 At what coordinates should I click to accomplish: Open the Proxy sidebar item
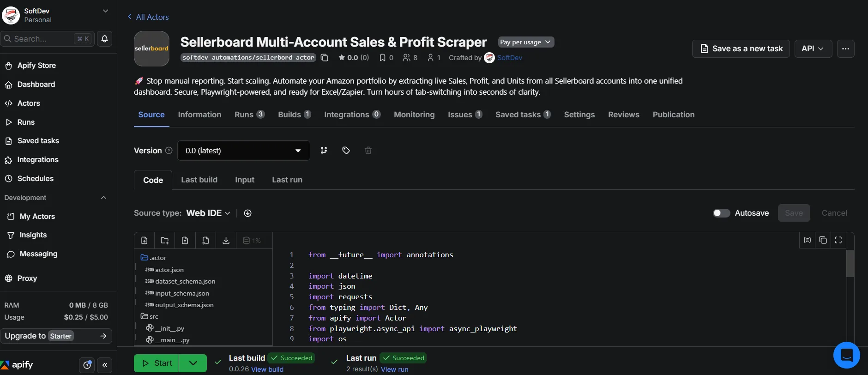pos(27,278)
